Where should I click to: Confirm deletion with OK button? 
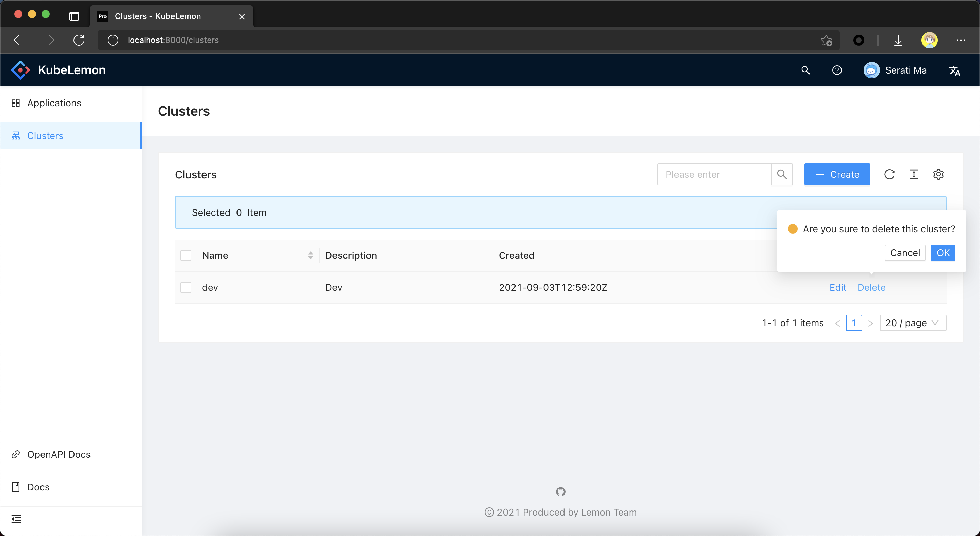[x=943, y=253]
